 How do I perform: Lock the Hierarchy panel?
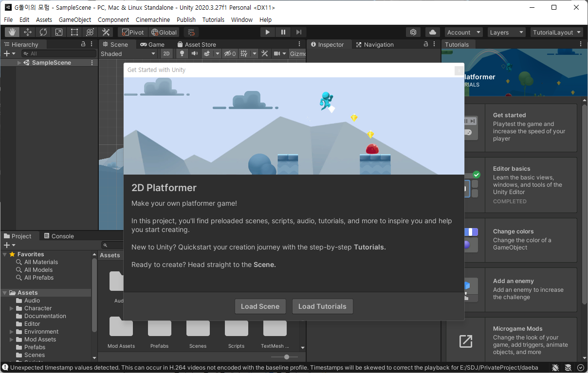click(83, 44)
